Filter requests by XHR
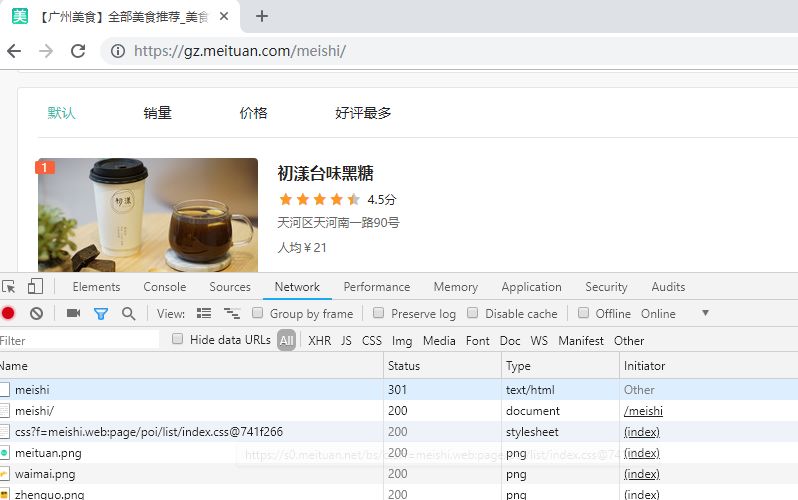 [x=320, y=341]
